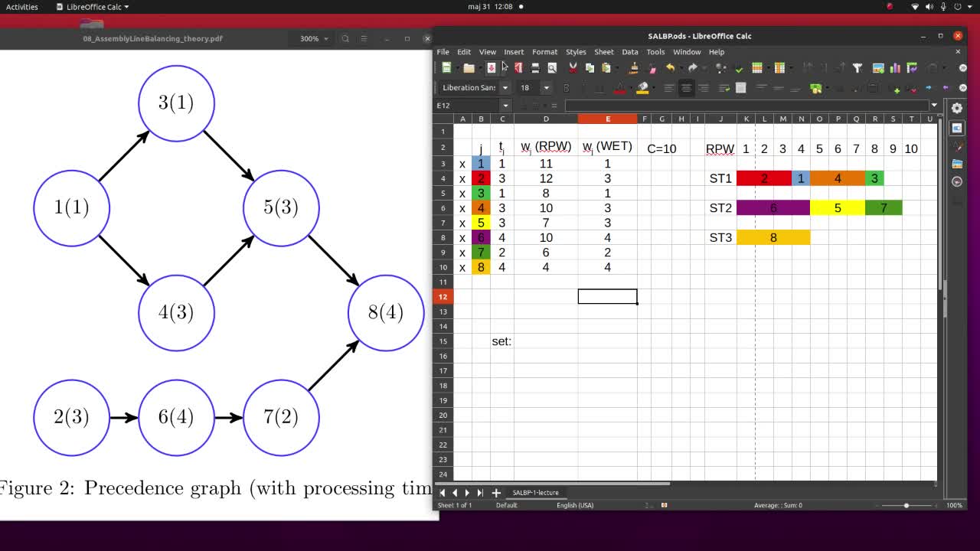Click the AutoFilter funnel icon

point(857,68)
